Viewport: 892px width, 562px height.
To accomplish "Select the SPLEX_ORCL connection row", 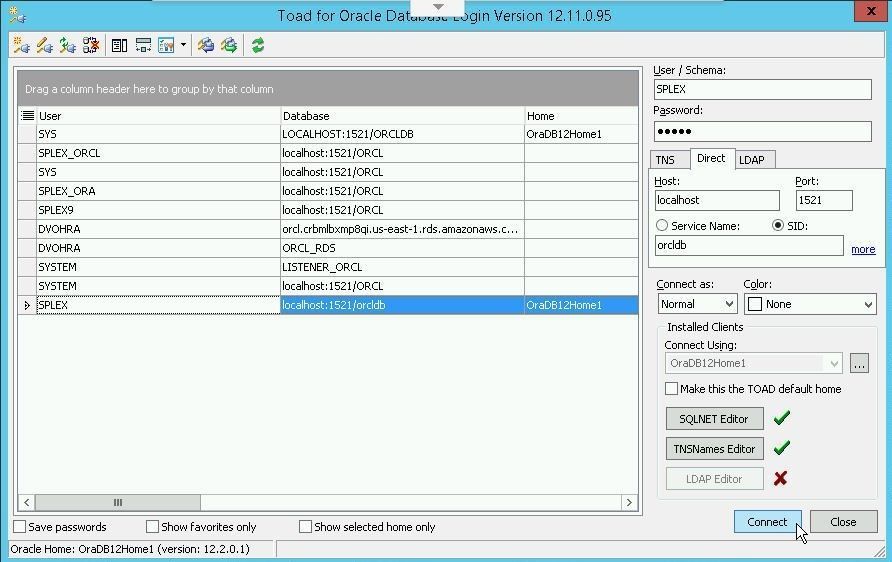I will (x=328, y=153).
